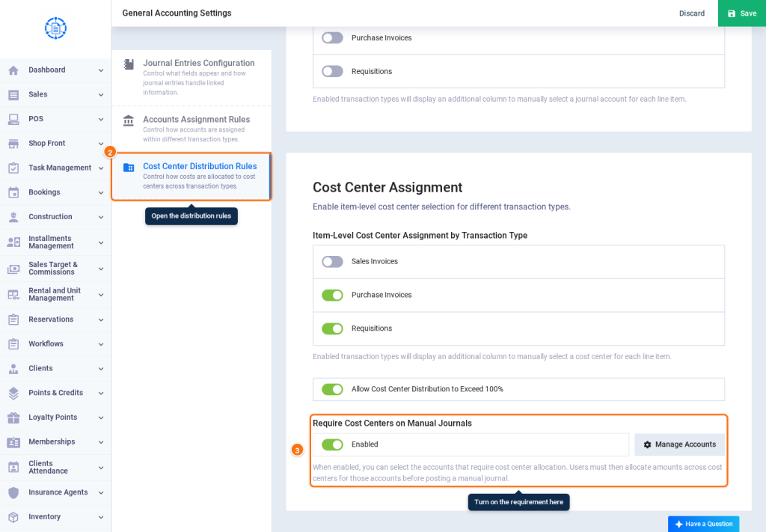The height and width of the screenshot is (532, 766).
Task: Toggle upper Requisitions switch
Action: tap(332, 71)
